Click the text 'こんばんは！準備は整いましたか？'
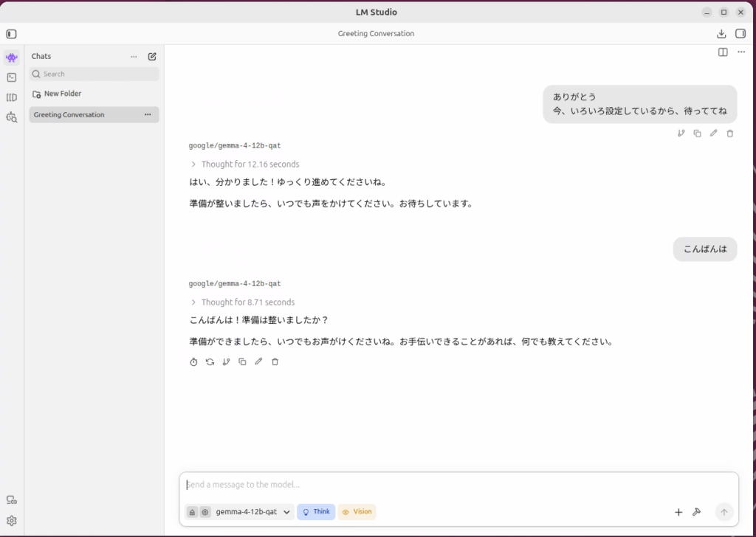Image resolution: width=756 pixels, height=537 pixels. (x=259, y=320)
